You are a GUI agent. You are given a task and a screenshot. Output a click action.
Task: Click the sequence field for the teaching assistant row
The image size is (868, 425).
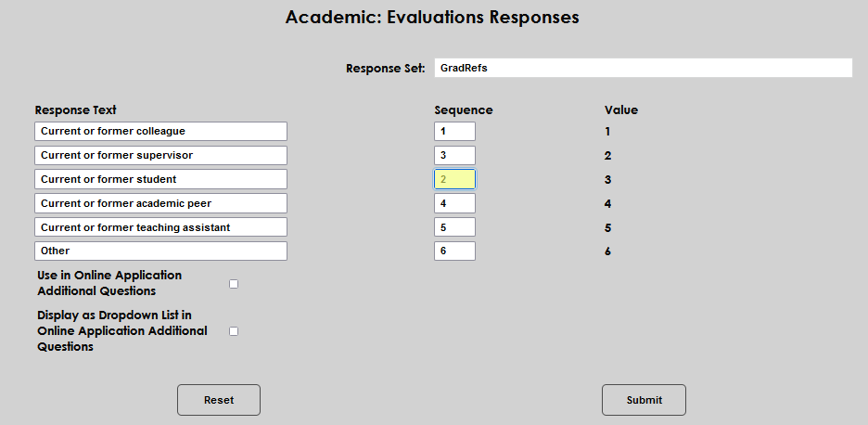tap(455, 227)
